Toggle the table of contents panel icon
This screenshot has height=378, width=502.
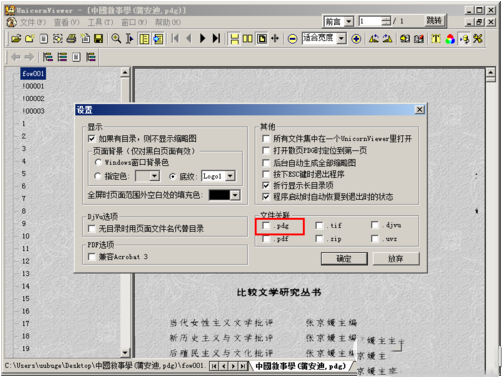(x=144, y=39)
